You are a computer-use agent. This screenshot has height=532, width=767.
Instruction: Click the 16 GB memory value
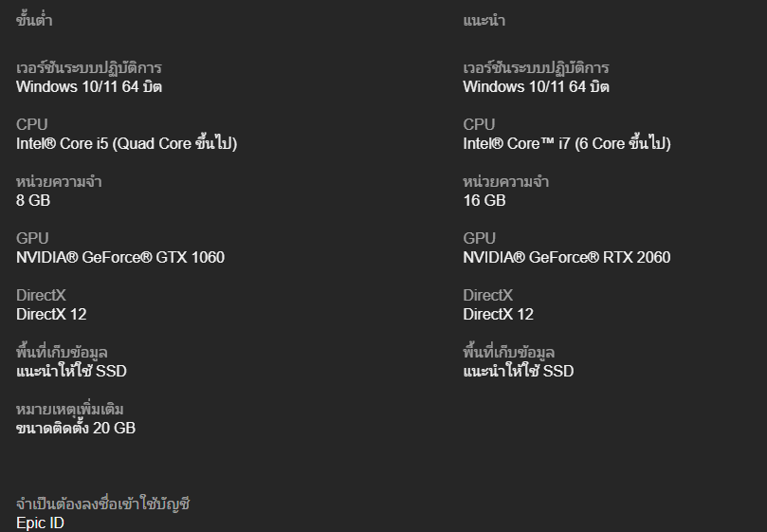(x=484, y=201)
